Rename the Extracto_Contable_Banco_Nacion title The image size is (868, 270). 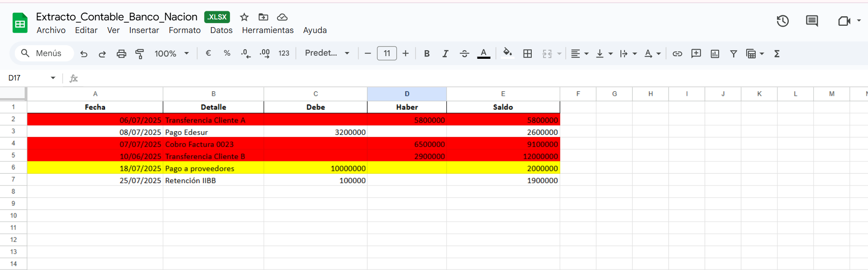[117, 17]
